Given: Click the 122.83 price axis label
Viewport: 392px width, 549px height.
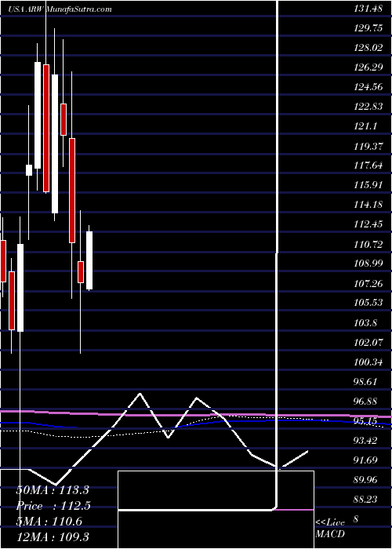Looking at the screenshot, I should coord(368,107).
